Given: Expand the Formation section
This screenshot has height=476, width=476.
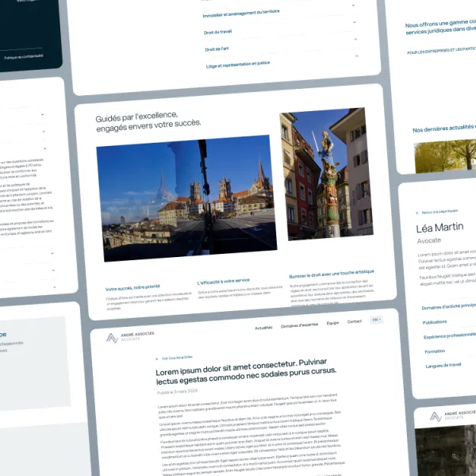Looking at the screenshot, I should [435, 351].
